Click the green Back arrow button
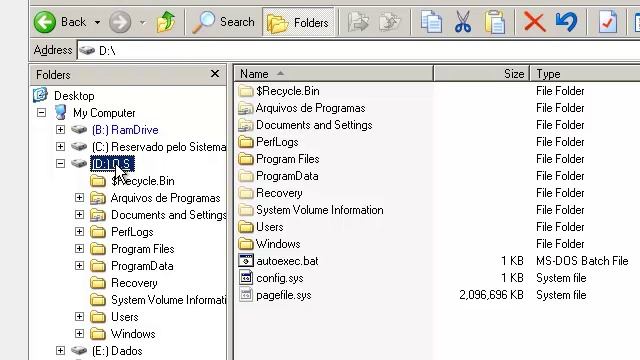 tap(44, 22)
